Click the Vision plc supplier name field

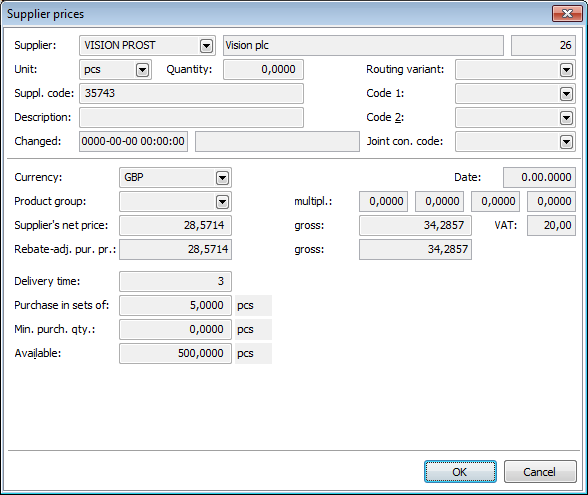[x=363, y=45]
